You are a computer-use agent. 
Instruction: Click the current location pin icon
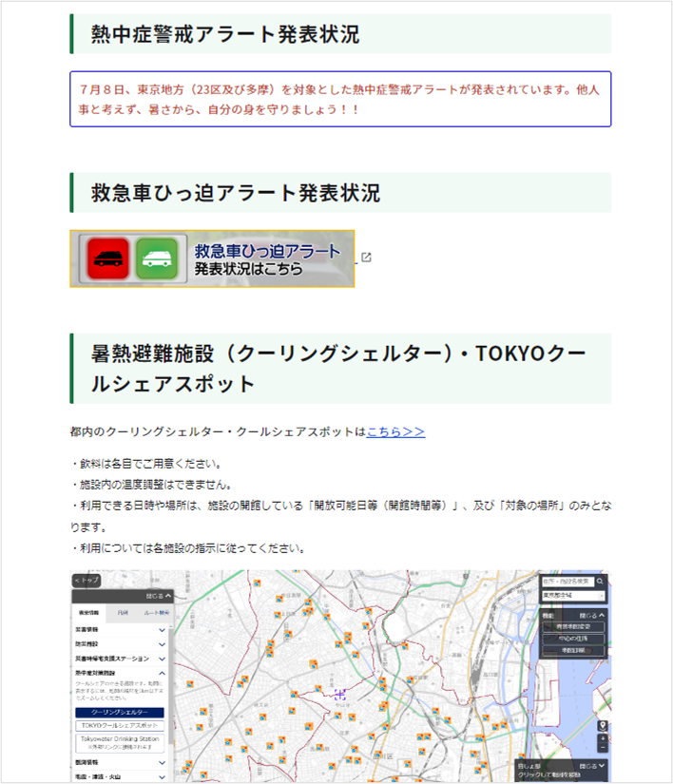(603, 725)
